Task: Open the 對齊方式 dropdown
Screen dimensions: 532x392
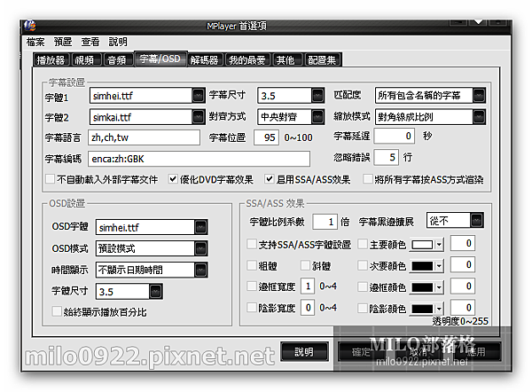Action: pos(317,117)
